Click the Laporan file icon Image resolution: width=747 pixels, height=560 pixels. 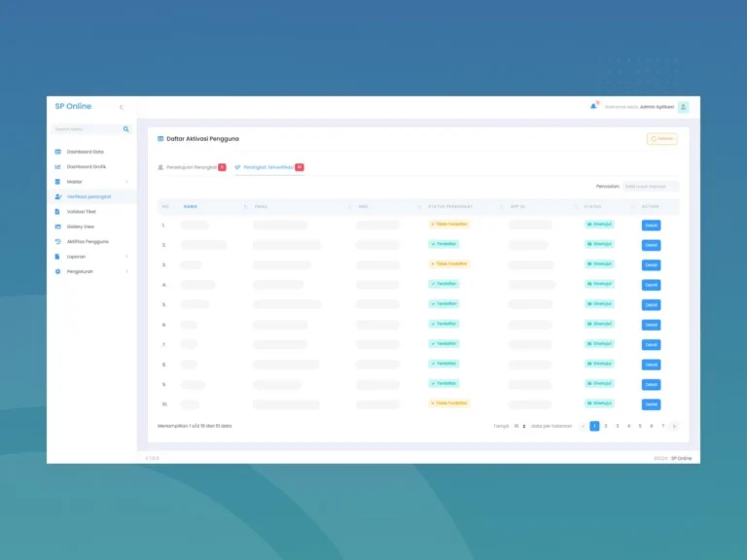pyautogui.click(x=57, y=257)
